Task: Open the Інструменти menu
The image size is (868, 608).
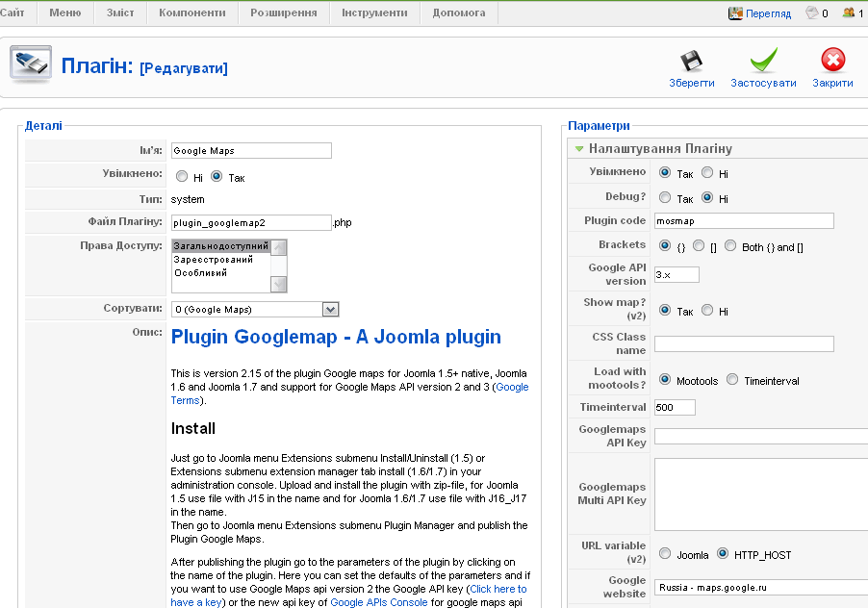Action: pyautogui.click(x=374, y=13)
